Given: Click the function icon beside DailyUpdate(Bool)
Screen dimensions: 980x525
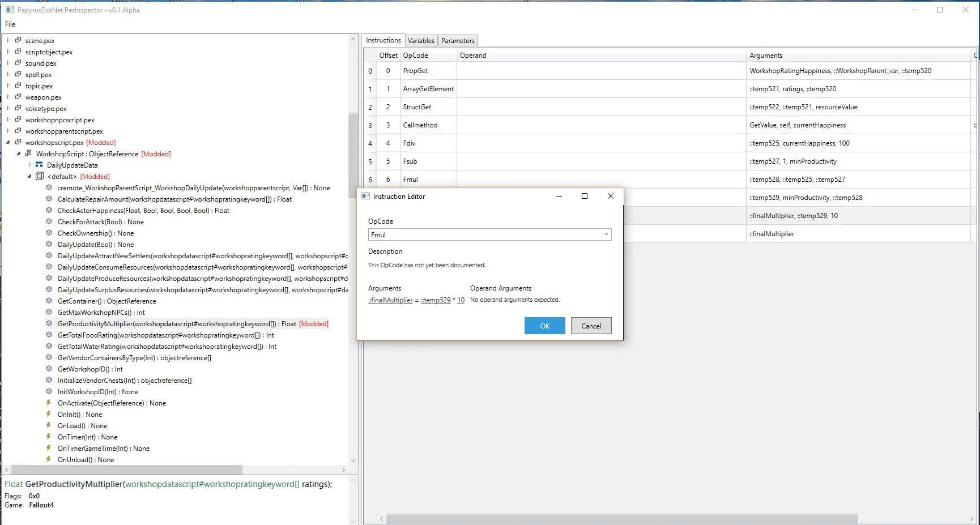Looking at the screenshot, I should (49, 244).
